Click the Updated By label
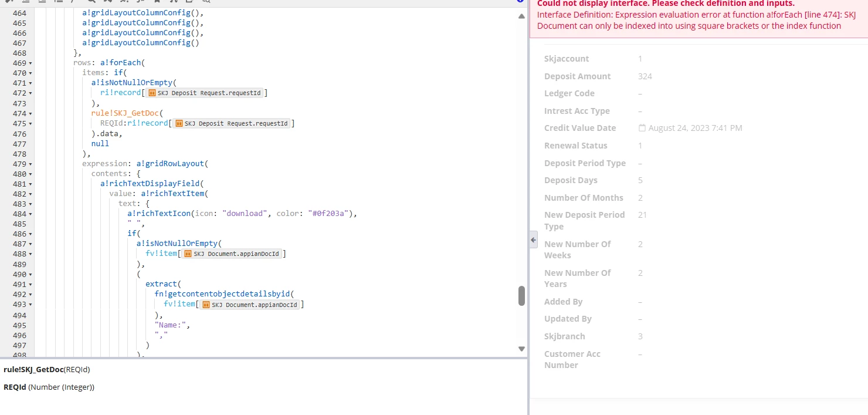 pos(568,319)
